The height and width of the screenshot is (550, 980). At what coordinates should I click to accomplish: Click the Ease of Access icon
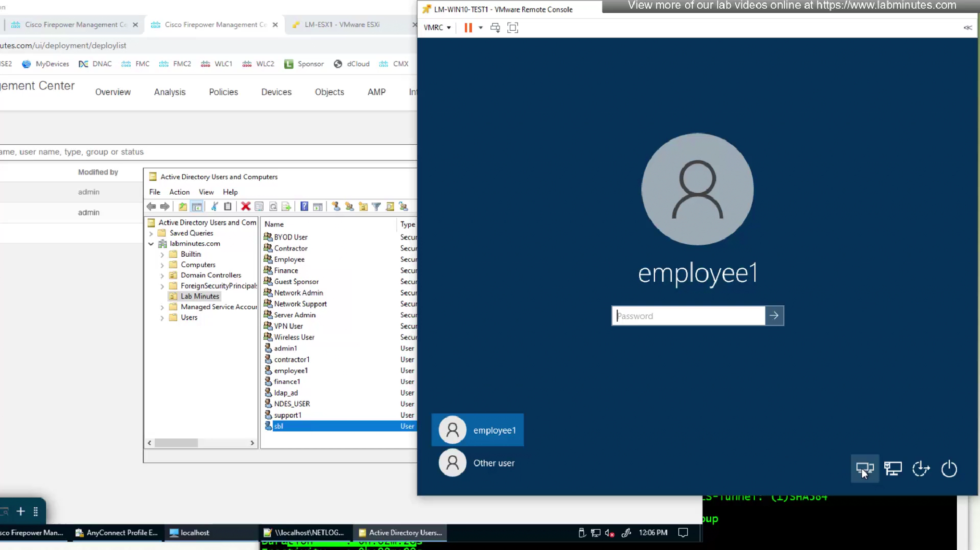[921, 469]
